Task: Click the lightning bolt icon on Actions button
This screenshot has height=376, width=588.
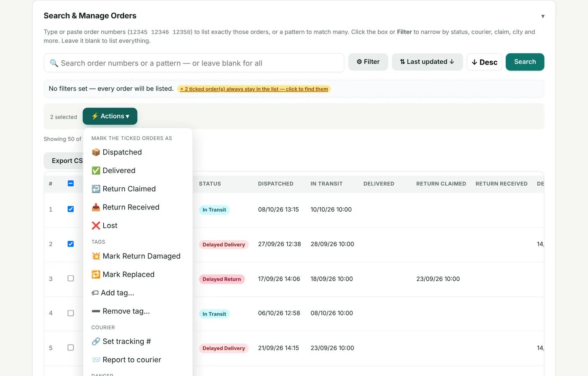Action: tap(95, 116)
